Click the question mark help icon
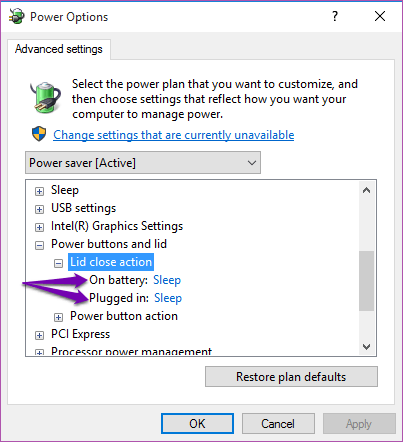The image size is (403, 442). 335,16
